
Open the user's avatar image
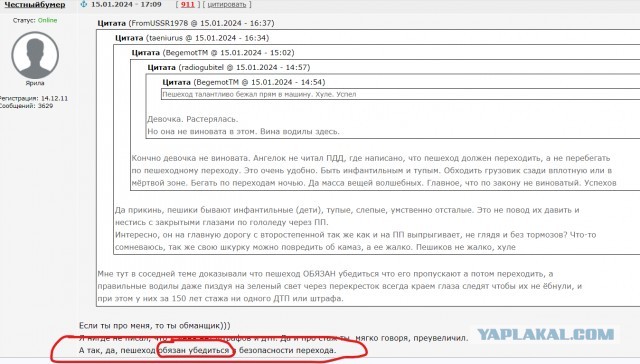coord(35,55)
